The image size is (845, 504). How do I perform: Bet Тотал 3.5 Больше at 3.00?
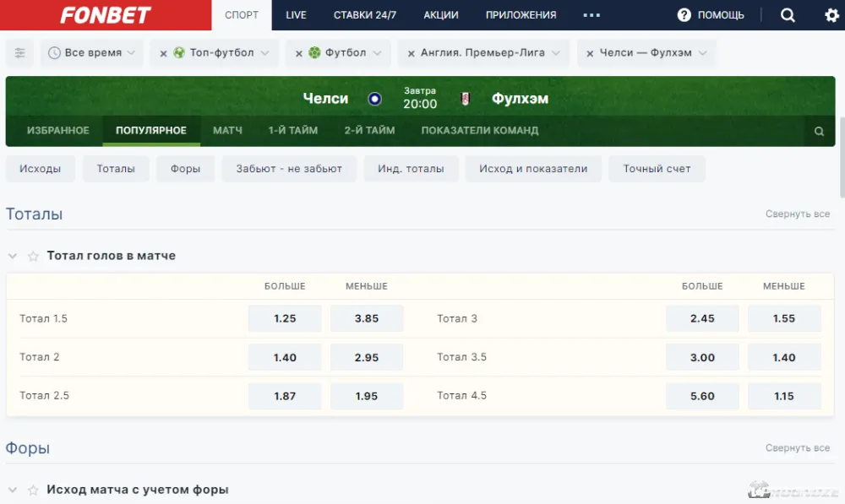pos(702,357)
